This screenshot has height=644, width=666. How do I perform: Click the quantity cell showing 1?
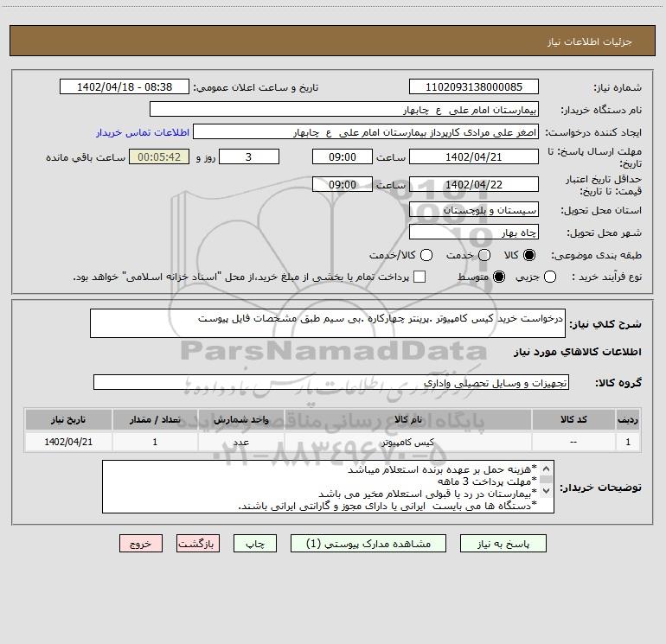point(155,442)
